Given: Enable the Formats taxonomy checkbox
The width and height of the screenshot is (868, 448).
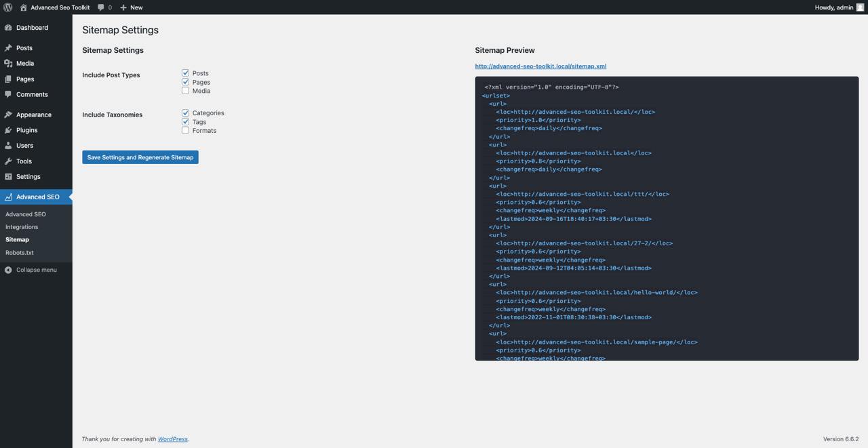Looking at the screenshot, I should click(185, 130).
